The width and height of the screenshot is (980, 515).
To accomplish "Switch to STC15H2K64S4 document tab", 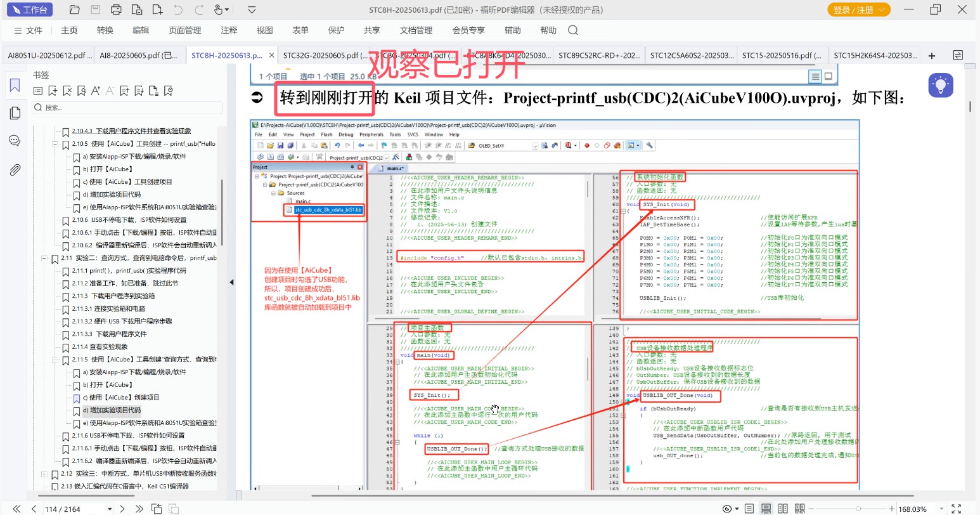I will click(x=875, y=55).
